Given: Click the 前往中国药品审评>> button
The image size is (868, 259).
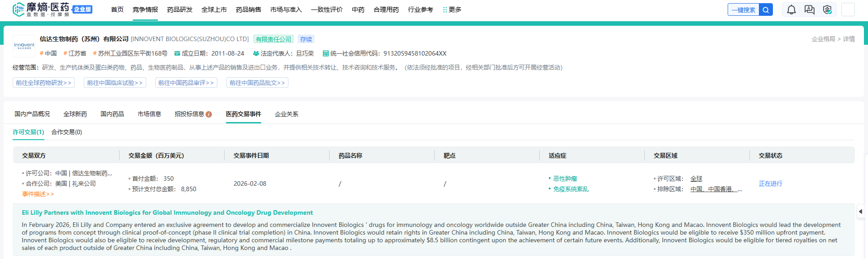Looking at the screenshot, I should click(186, 83).
